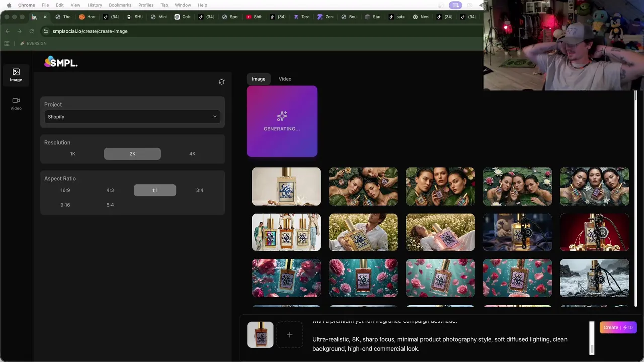Choose the 4:3 aspect ratio
This screenshot has width=644, height=362.
tap(110, 190)
